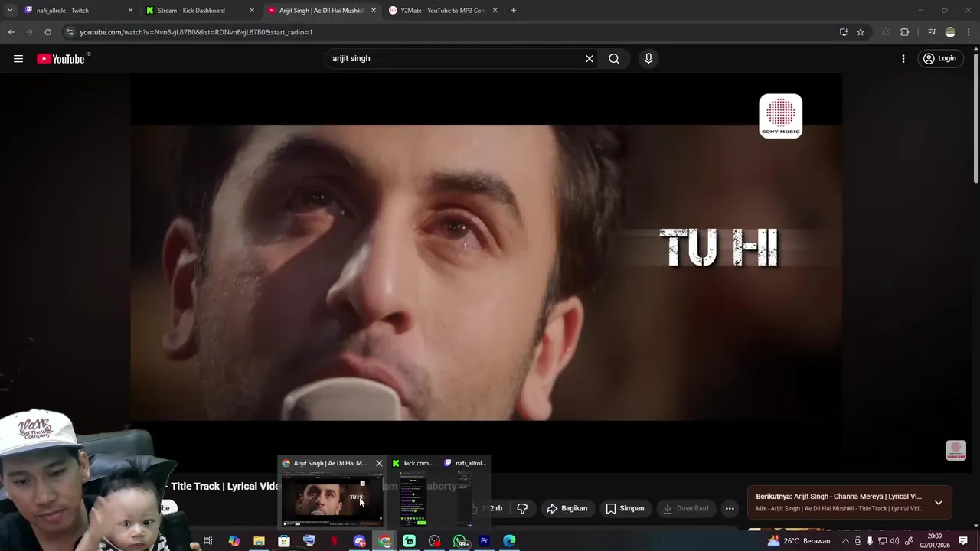Click the Bagikan share button
This screenshot has height=551, width=980.
pyautogui.click(x=567, y=508)
